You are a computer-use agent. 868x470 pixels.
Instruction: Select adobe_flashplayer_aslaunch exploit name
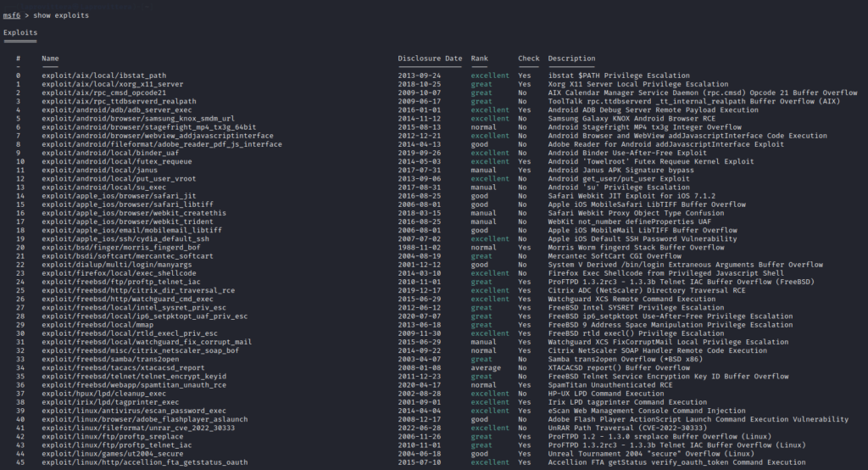point(144,419)
